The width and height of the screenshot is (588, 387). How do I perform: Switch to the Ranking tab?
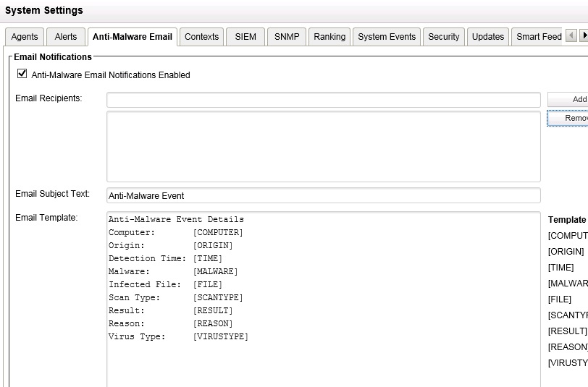pos(329,37)
